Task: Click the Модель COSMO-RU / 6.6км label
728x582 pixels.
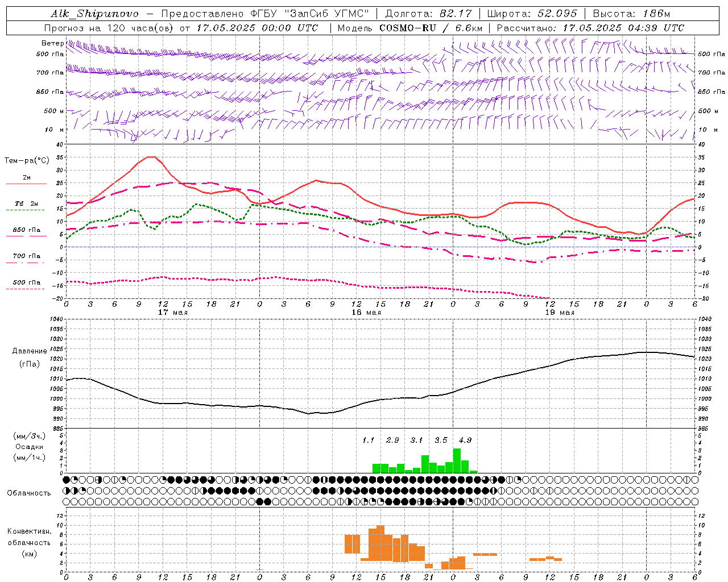Action: [410, 28]
